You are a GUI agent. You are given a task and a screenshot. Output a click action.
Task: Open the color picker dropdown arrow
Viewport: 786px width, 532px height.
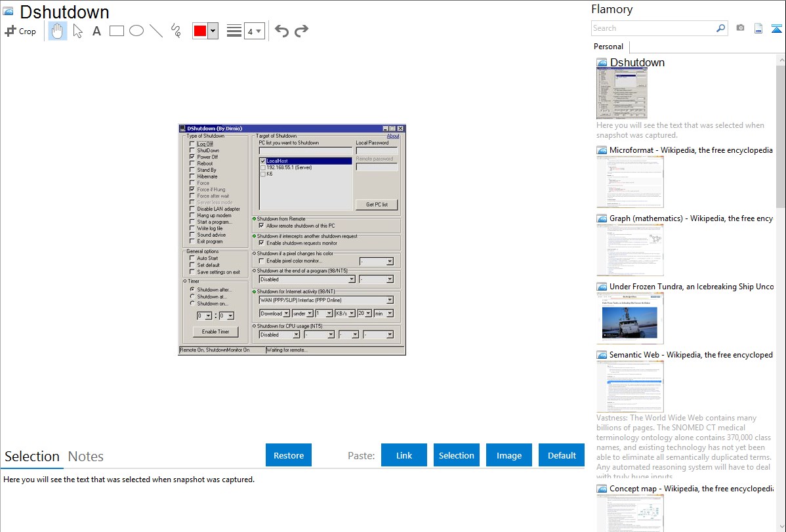tap(213, 31)
